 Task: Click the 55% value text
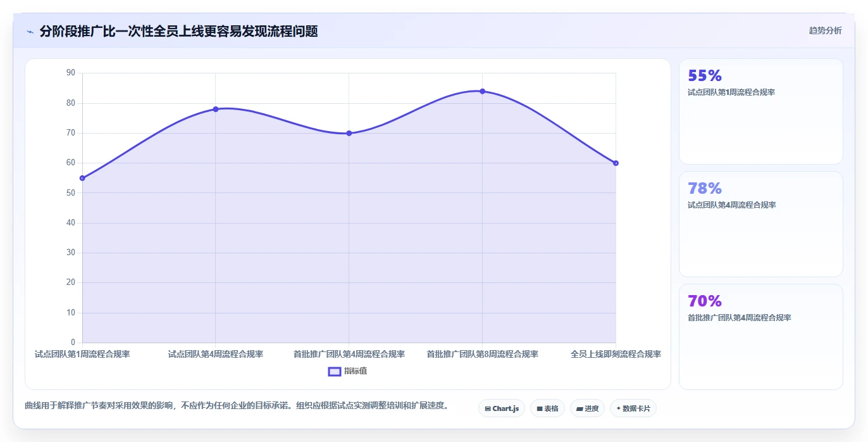(x=705, y=76)
